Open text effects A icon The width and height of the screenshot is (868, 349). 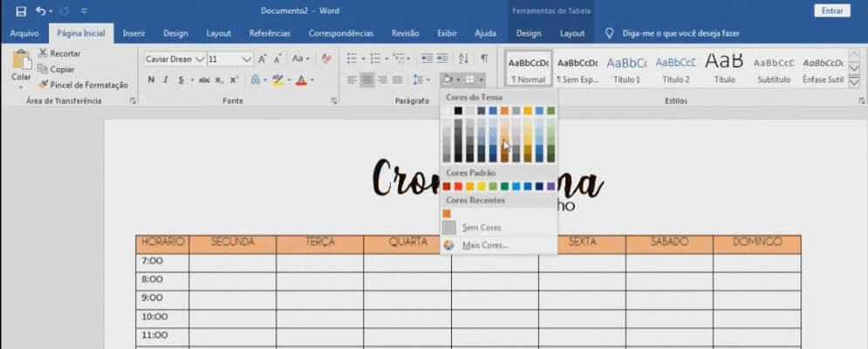(x=256, y=79)
